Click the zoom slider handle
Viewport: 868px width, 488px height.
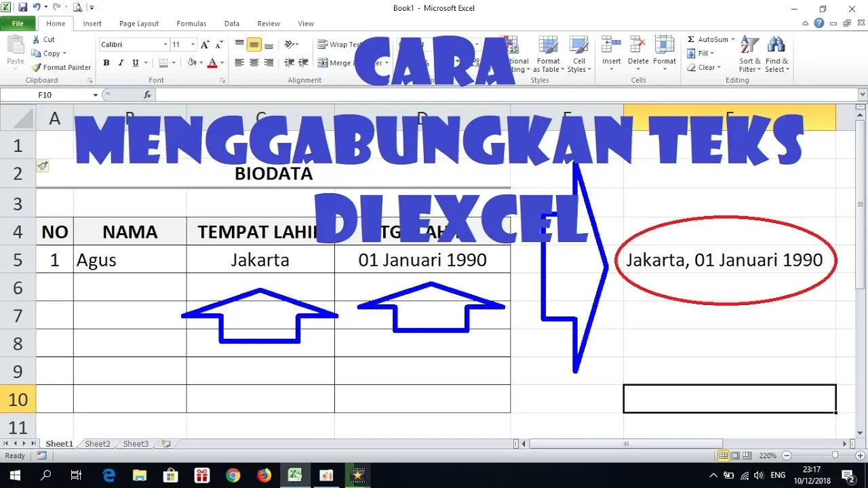pyautogui.click(x=835, y=455)
